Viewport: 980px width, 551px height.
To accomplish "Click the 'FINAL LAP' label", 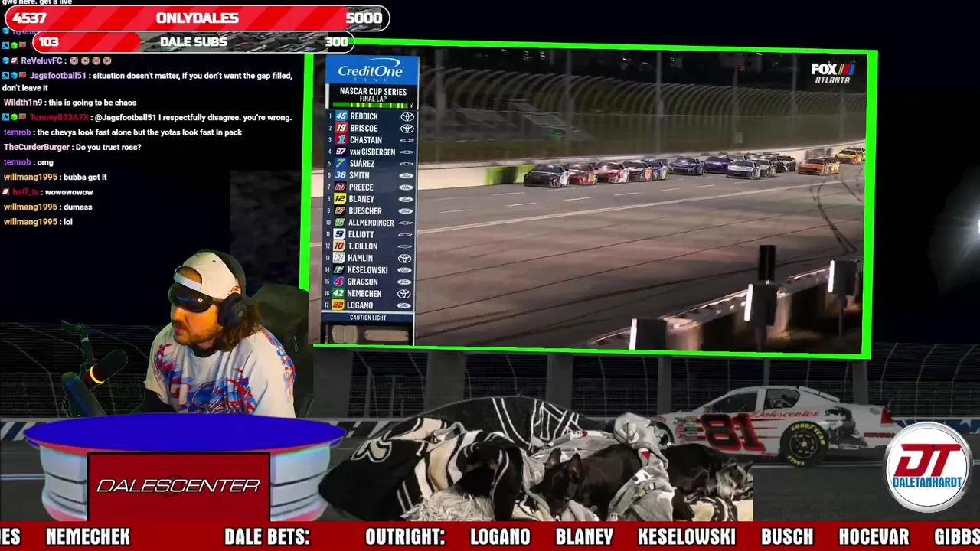I will pyautogui.click(x=373, y=99).
